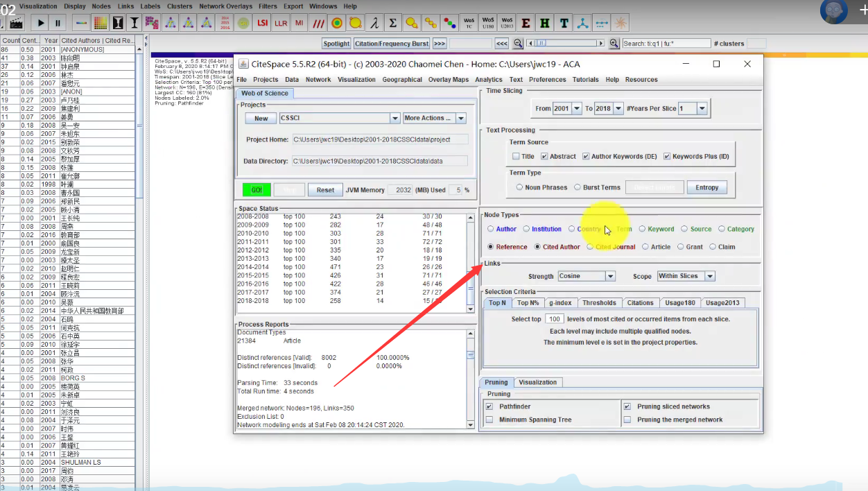
Task: Switch to the g-index selection tab
Action: pyautogui.click(x=560, y=302)
